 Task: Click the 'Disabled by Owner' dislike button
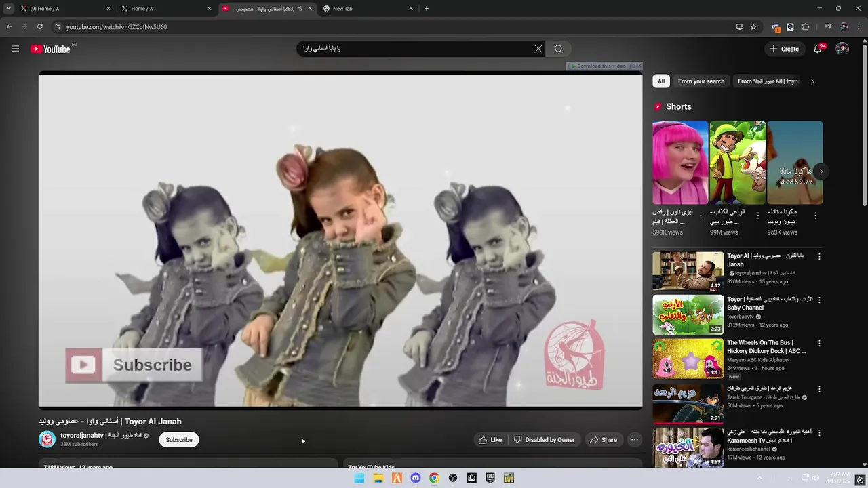pos(545,440)
